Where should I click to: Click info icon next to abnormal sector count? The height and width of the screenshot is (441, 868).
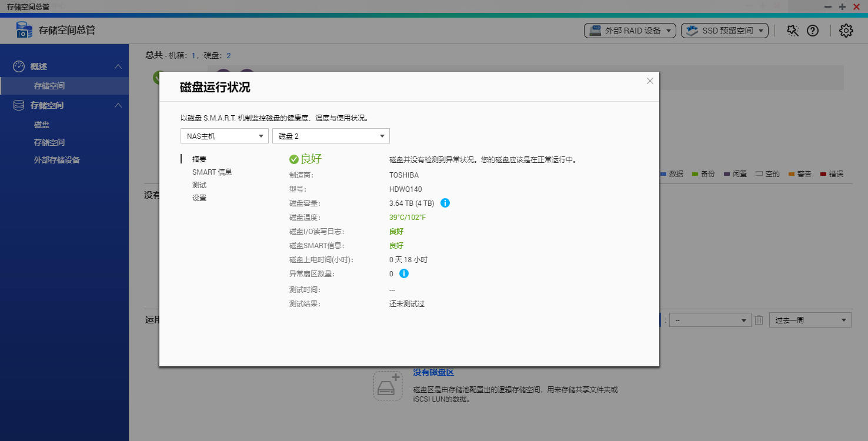tap(403, 273)
